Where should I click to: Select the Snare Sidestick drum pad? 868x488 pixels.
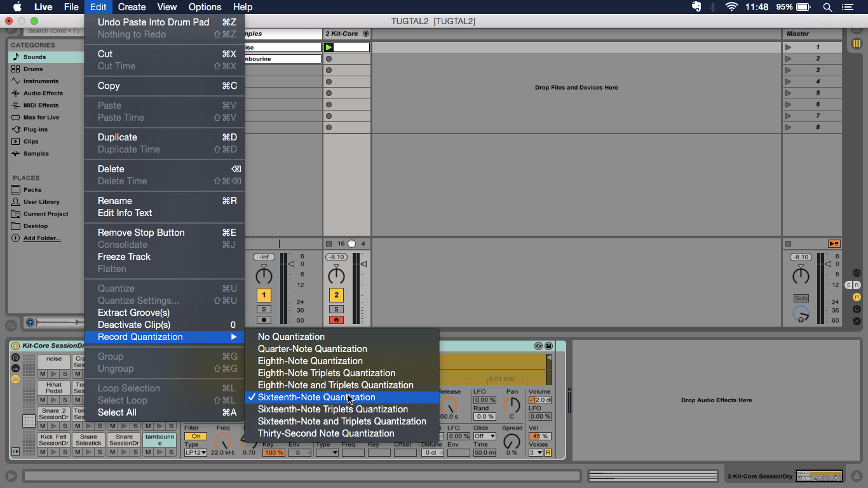(89, 438)
